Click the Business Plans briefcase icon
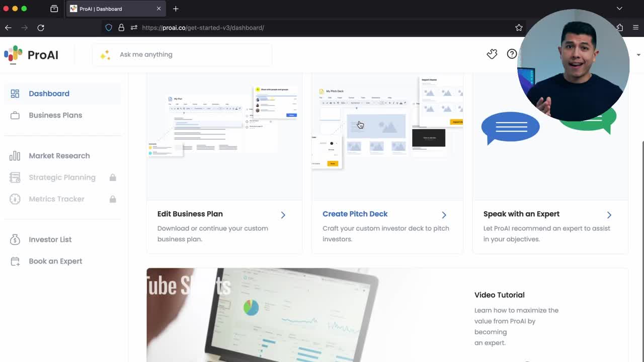The image size is (644, 362). point(15,115)
